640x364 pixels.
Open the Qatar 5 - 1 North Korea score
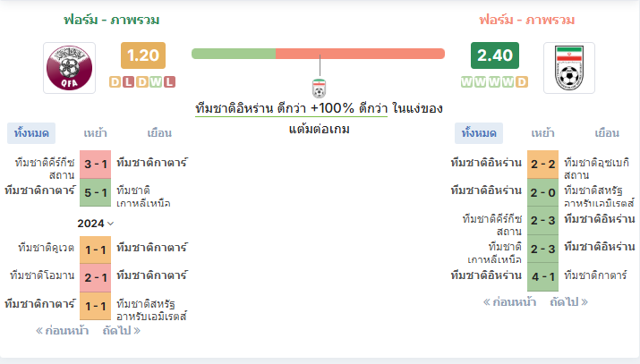pos(96,193)
